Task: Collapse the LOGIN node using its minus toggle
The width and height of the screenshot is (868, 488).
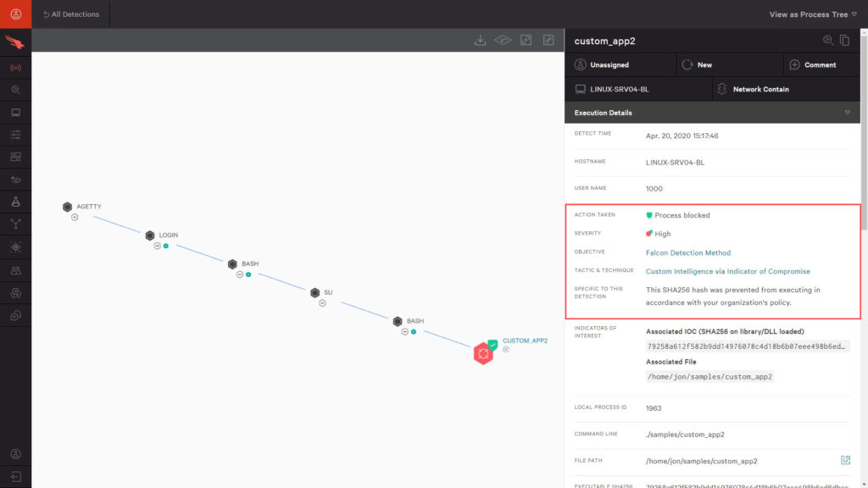Action: (156, 246)
